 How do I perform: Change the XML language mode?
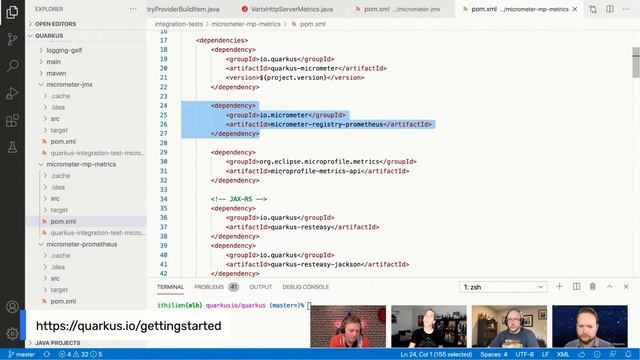pos(563,354)
